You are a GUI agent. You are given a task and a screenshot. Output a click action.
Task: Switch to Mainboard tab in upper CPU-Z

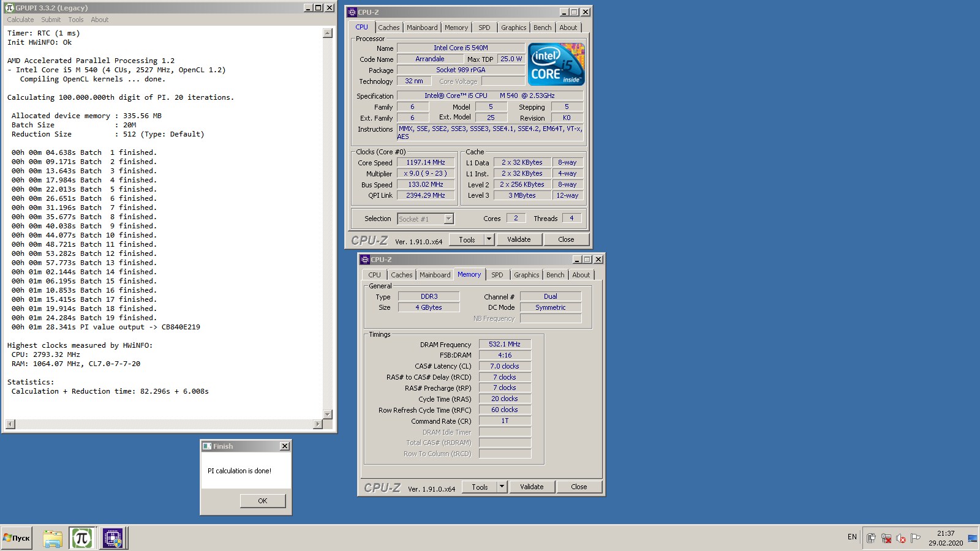click(x=422, y=28)
